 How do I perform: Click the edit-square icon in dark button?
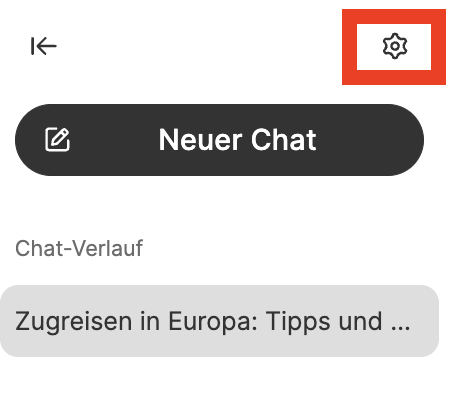[x=57, y=139]
